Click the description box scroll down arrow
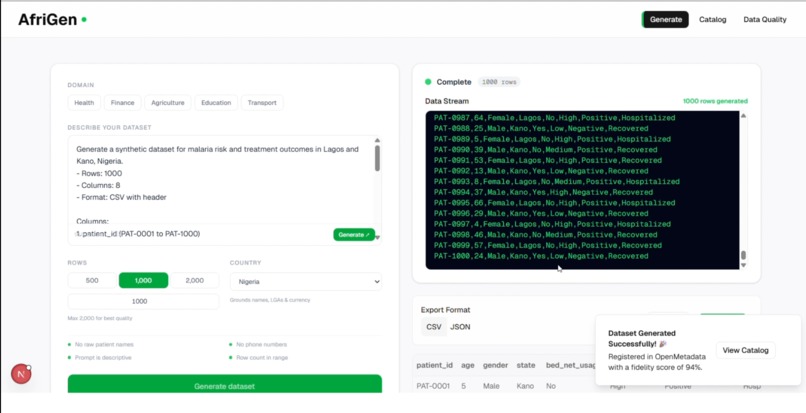This screenshot has height=413, width=806. tap(377, 238)
